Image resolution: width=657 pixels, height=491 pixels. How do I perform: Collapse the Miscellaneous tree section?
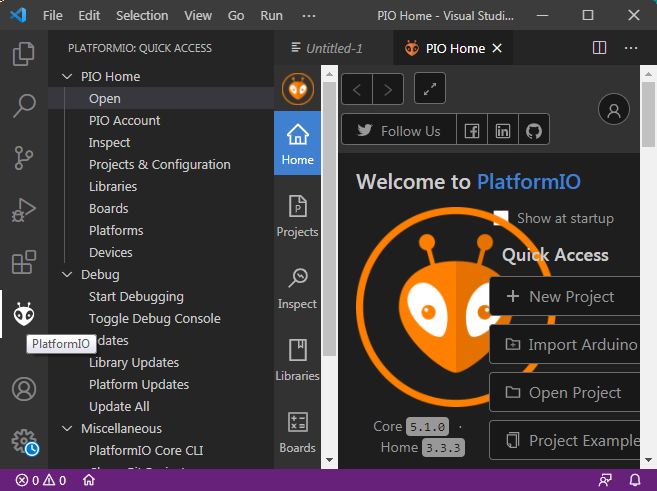point(67,429)
